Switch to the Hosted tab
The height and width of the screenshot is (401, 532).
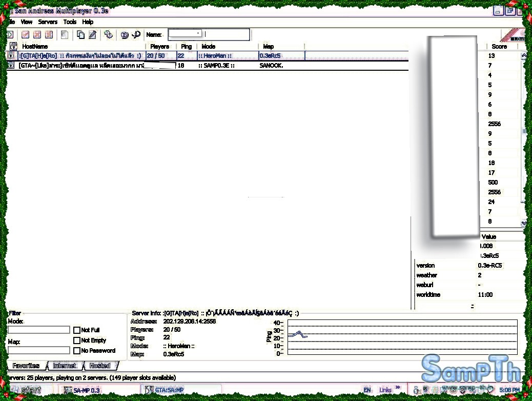point(100,366)
